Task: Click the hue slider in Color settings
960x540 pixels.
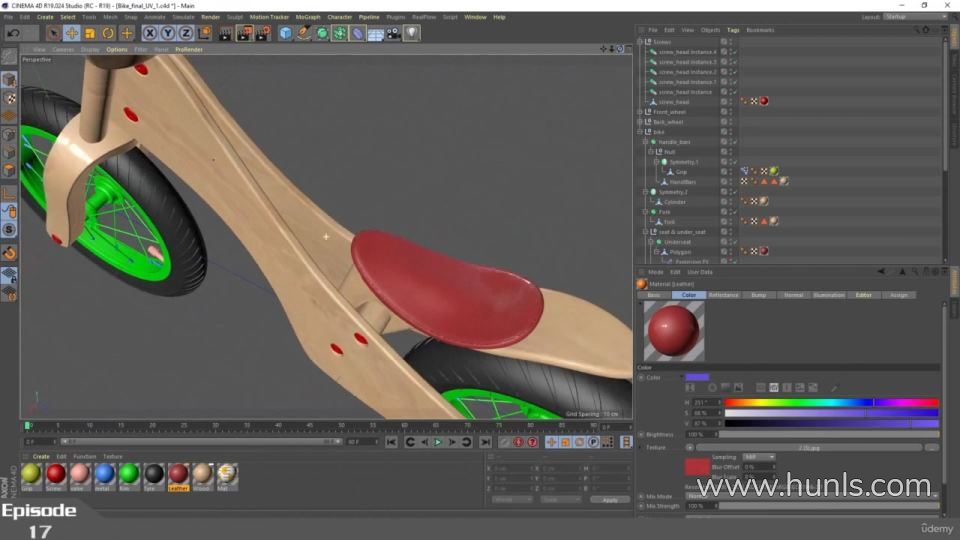Action: [x=831, y=402]
